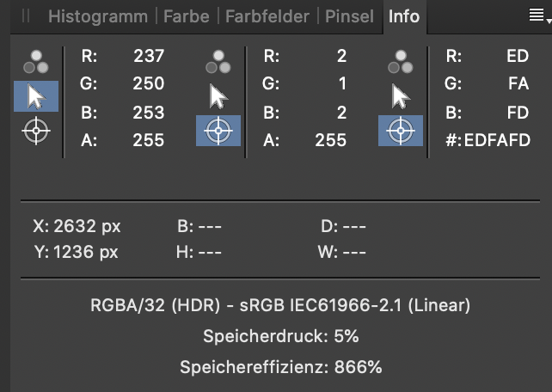Click the panel drag handle grip
This screenshot has width=552, height=392.
pyautogui.click(x=26, y=15)
